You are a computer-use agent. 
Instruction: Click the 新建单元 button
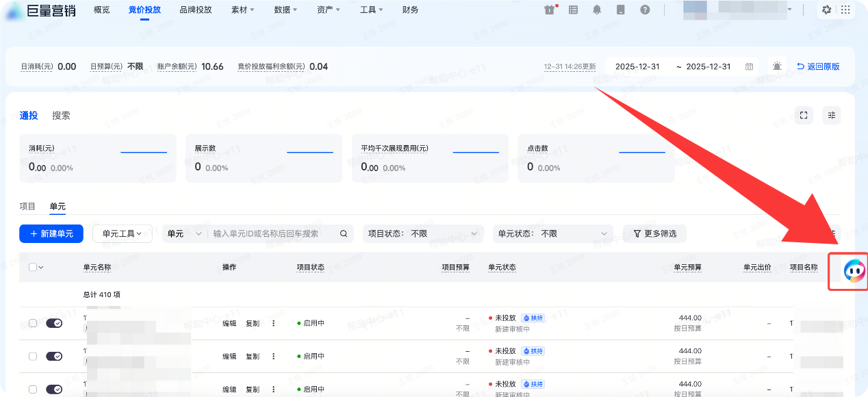[51, 233]
